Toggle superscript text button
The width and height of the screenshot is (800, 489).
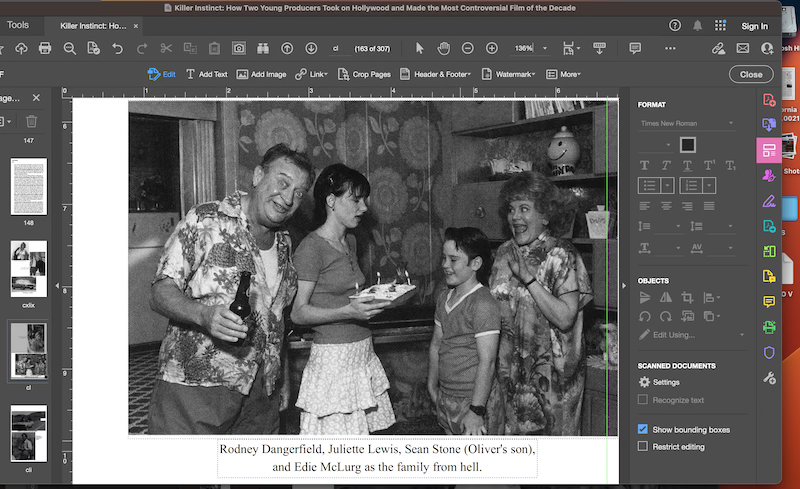click(709, 165)
